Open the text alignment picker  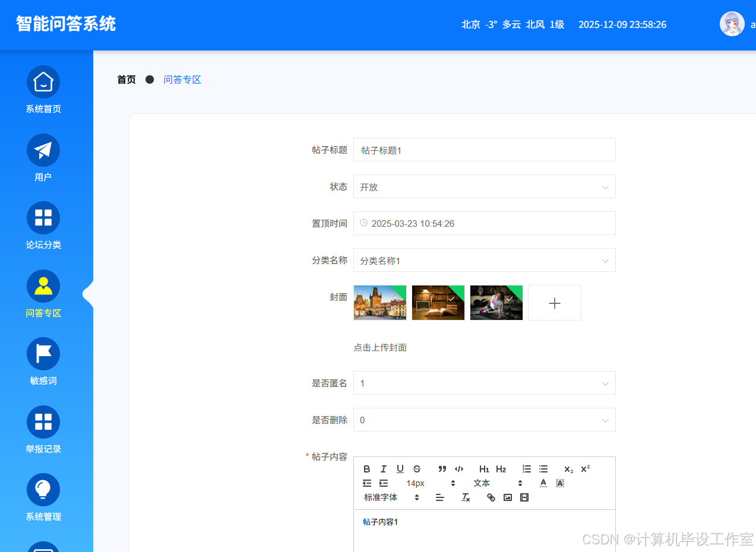(x=439, y=497)
